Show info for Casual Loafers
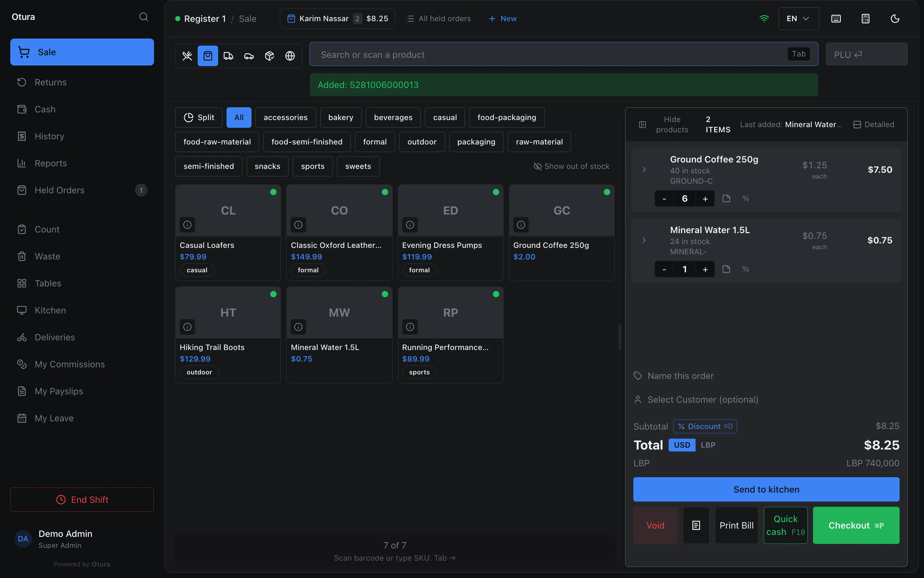Image resolution: width=924 pixels, height=578 pixels. (187, 225)
